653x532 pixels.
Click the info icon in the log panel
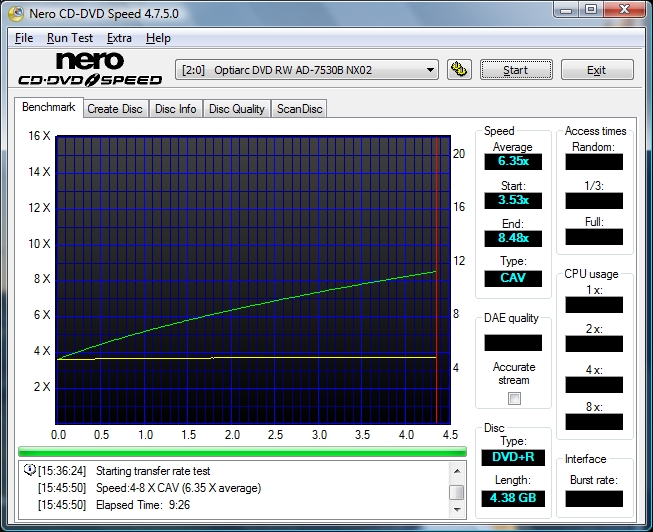point(30,470)
